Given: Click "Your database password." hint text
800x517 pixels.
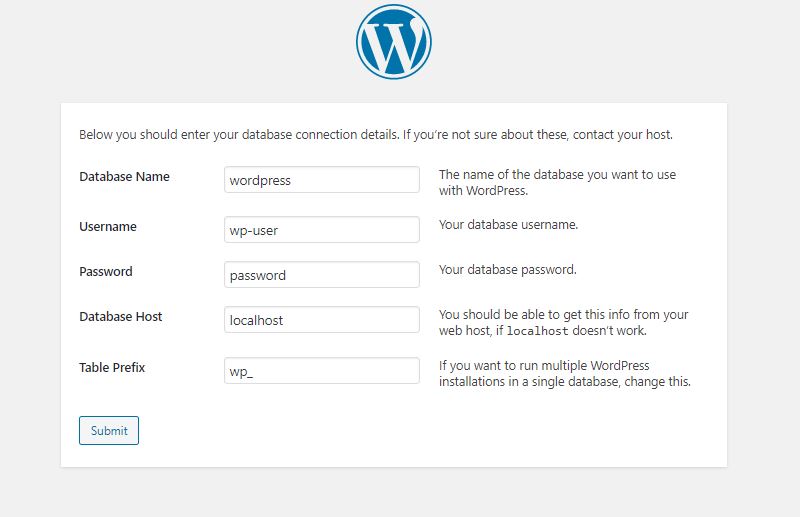Looking at the screenshot, I should click(508, 270).
